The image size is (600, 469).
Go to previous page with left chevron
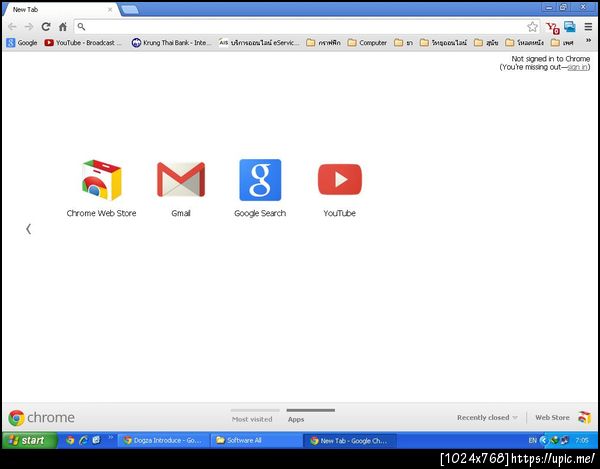click(28, 229)
